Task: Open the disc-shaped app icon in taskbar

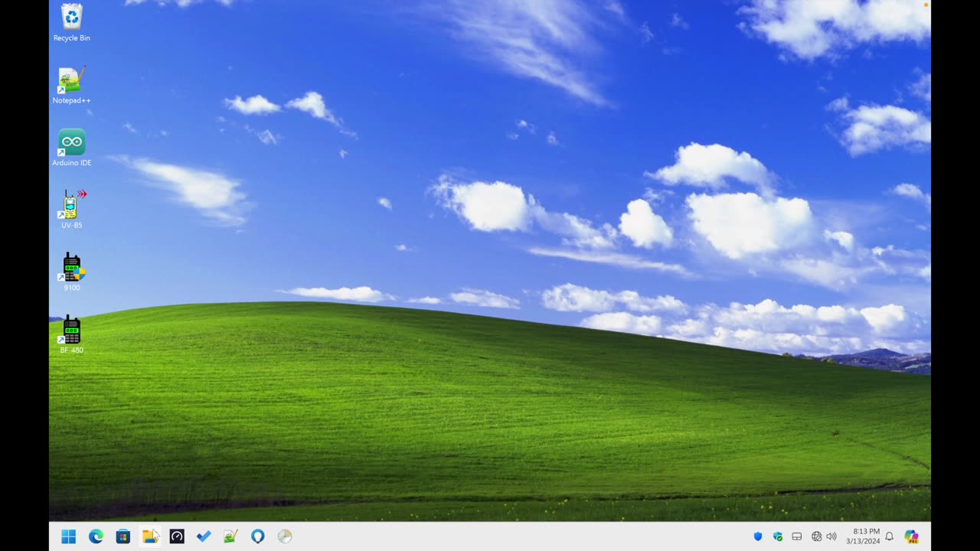Action: tap(285, 536)
